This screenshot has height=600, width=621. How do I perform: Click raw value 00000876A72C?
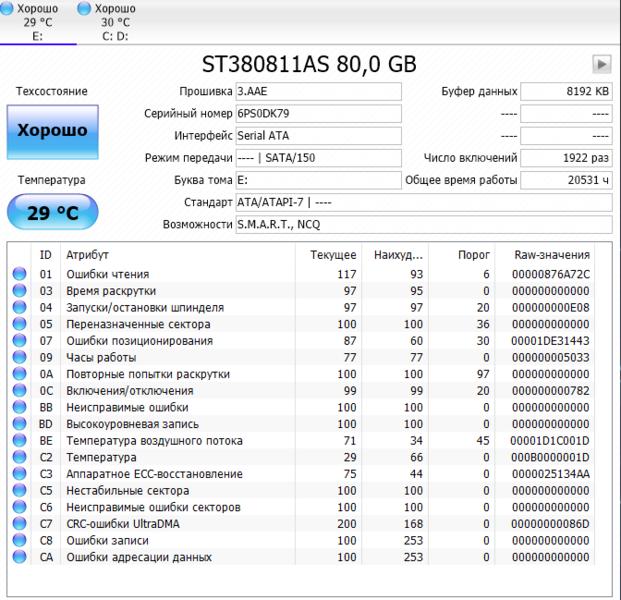tap(551, 274)
